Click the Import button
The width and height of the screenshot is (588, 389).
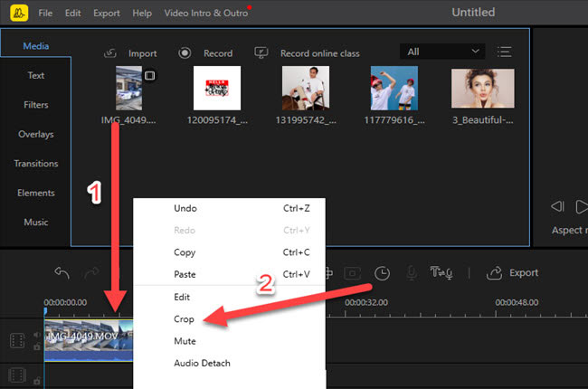click(131, 53)
